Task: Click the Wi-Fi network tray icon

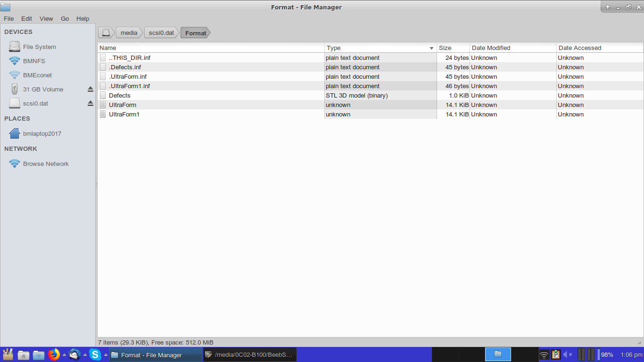Action: tap(544, 354)
